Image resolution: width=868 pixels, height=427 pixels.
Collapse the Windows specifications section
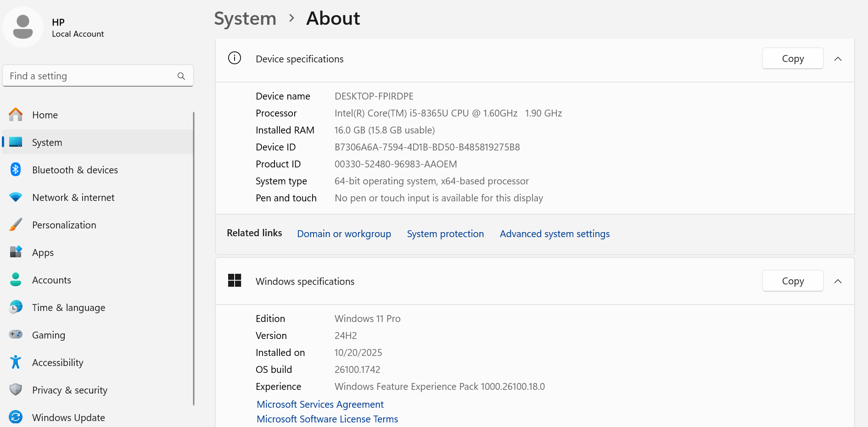tap(838, 281)
